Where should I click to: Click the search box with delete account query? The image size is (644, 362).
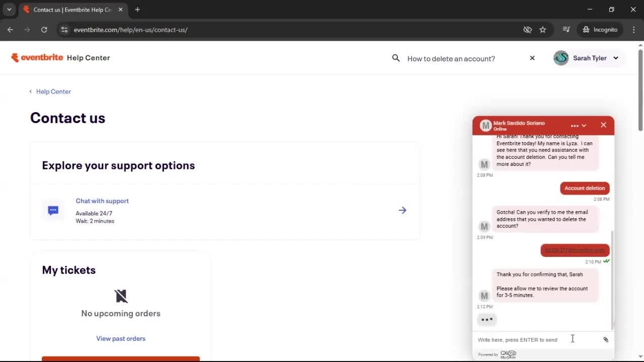pos(463,58)
